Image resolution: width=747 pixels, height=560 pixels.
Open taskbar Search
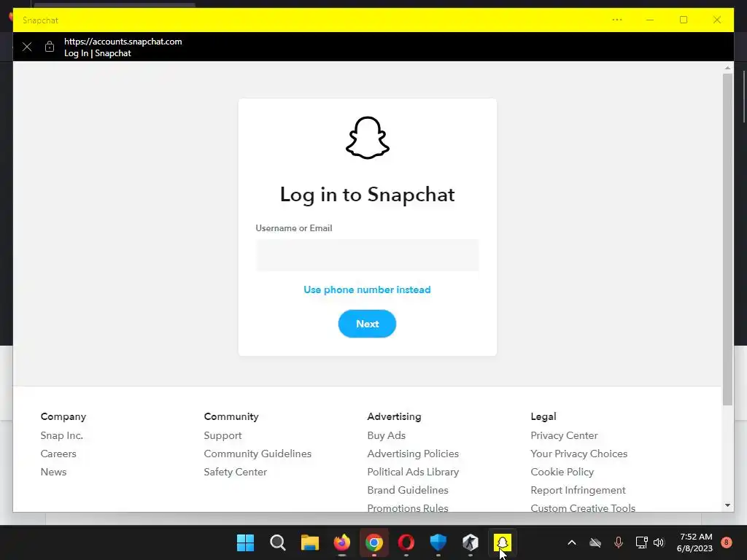click(278, 542)
